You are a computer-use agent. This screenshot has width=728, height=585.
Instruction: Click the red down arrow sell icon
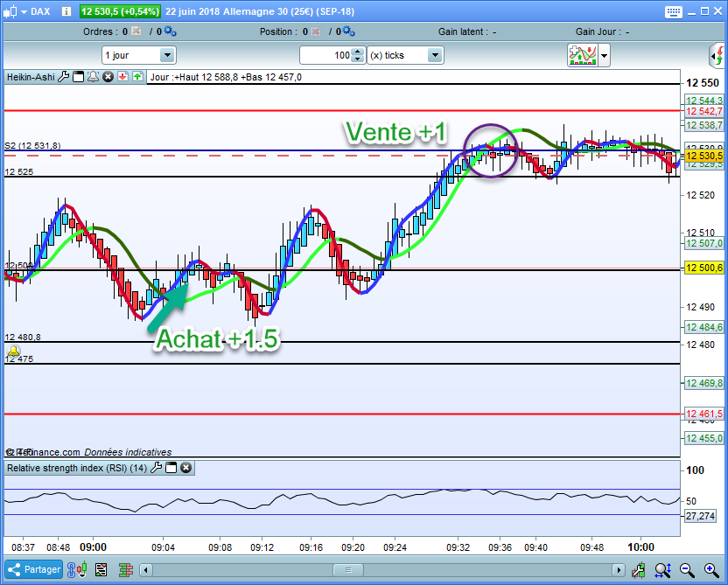pyautogui.click(x=122, y=77)
